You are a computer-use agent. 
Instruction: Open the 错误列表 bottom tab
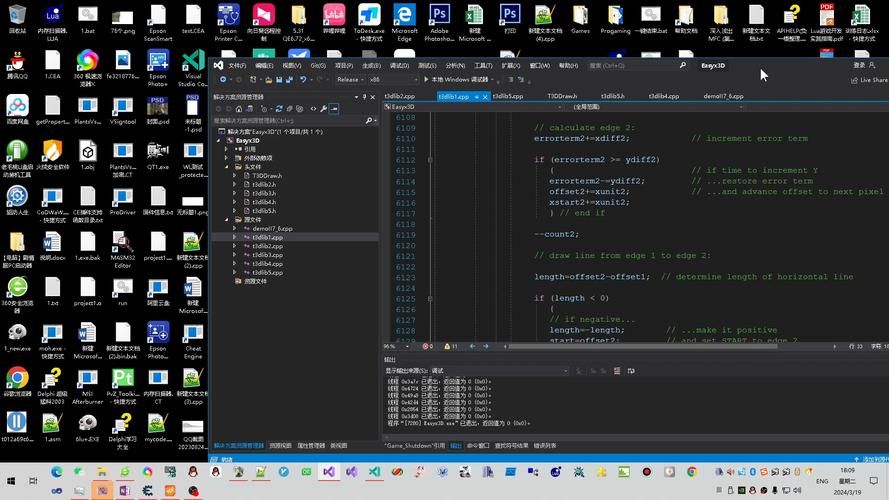pos(545,446)
